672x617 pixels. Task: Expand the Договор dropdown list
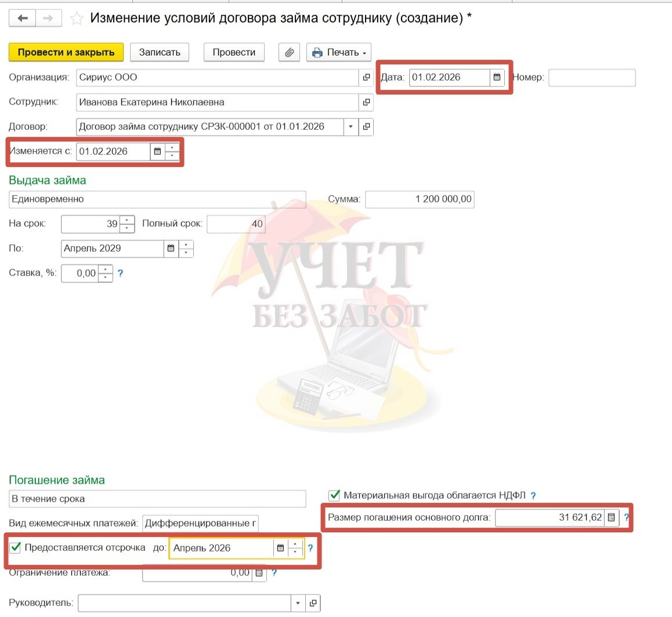(351, 126)
